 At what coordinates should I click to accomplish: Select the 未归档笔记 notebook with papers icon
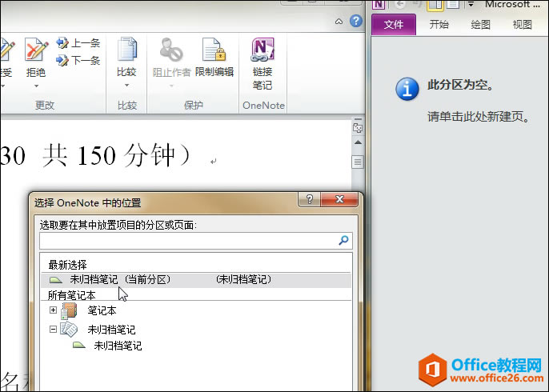coord(111,330)
